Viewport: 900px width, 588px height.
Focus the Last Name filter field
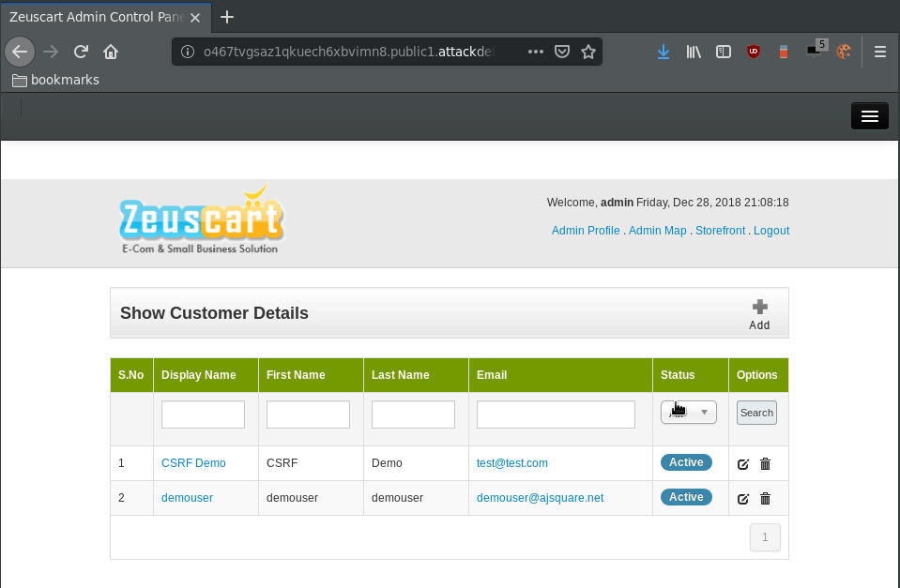pos(413,415)
